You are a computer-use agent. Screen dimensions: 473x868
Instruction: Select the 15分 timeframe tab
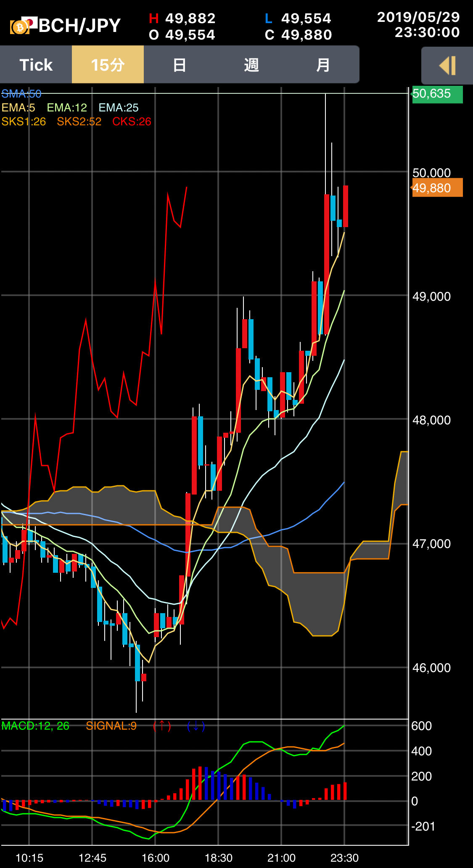coord(108,65)
